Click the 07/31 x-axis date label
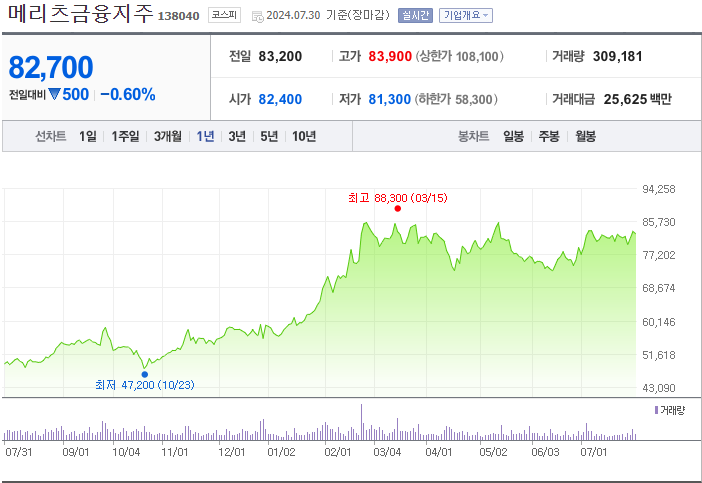The width and height of the screenshot is (702, 483). pyautogui.click(x=19, y=452)
